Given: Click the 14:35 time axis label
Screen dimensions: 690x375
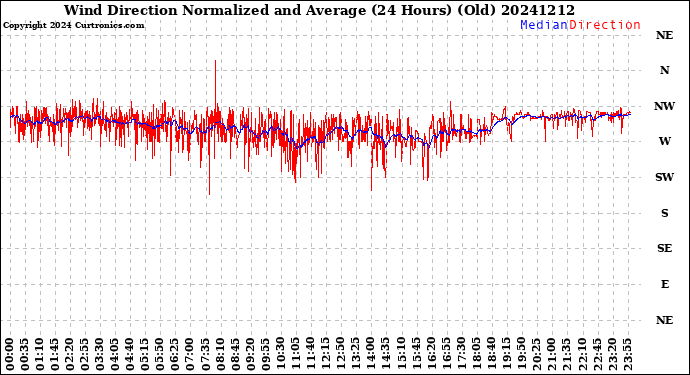Looking at the screenshot, I should click(385, 355).
